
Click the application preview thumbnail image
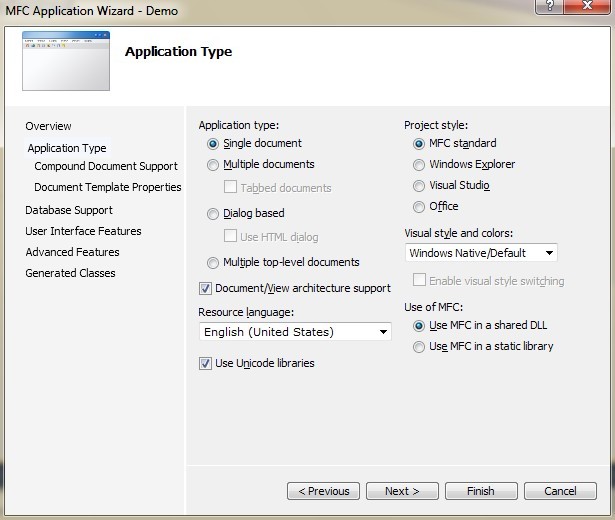tap(66, 61)
